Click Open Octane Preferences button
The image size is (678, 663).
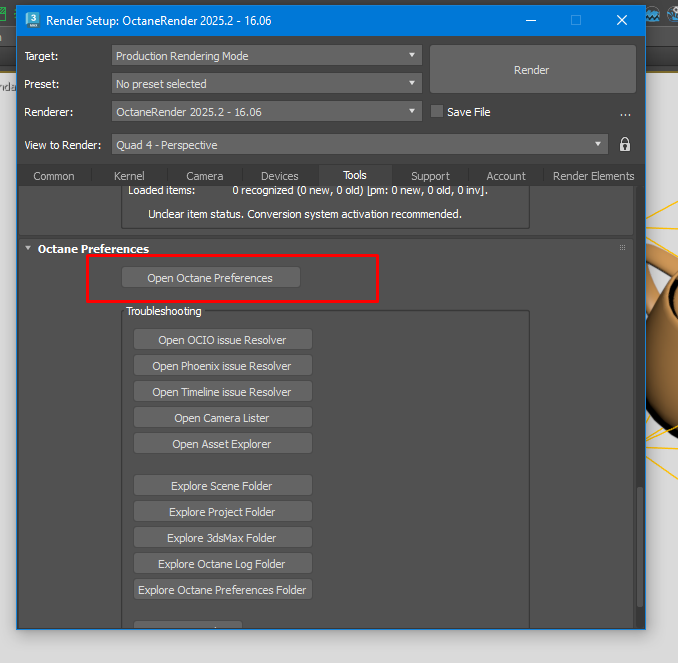pyautogui.click(x=211, y=278)
